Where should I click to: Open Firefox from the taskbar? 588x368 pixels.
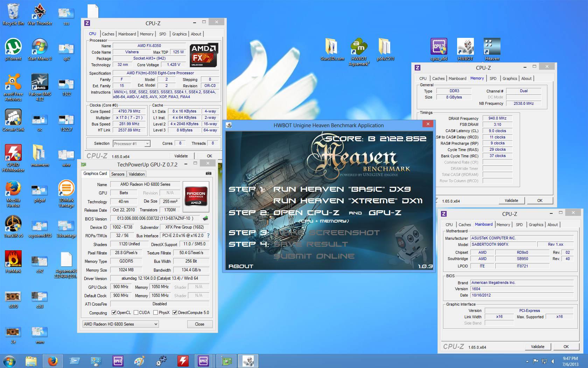pos(53,361)
